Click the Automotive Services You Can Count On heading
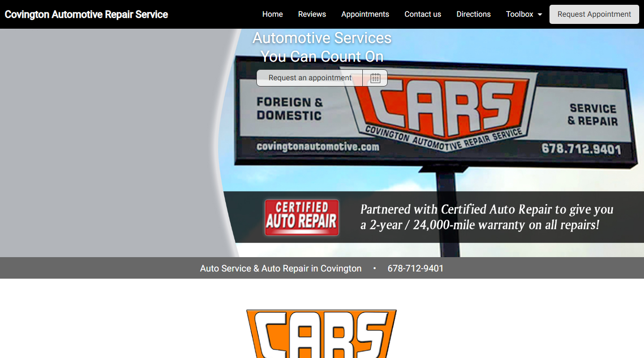 [322, 47]
